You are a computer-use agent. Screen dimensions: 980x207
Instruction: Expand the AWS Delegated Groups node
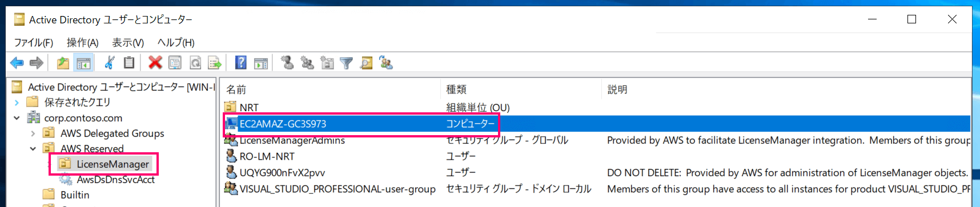click(33, 133)
